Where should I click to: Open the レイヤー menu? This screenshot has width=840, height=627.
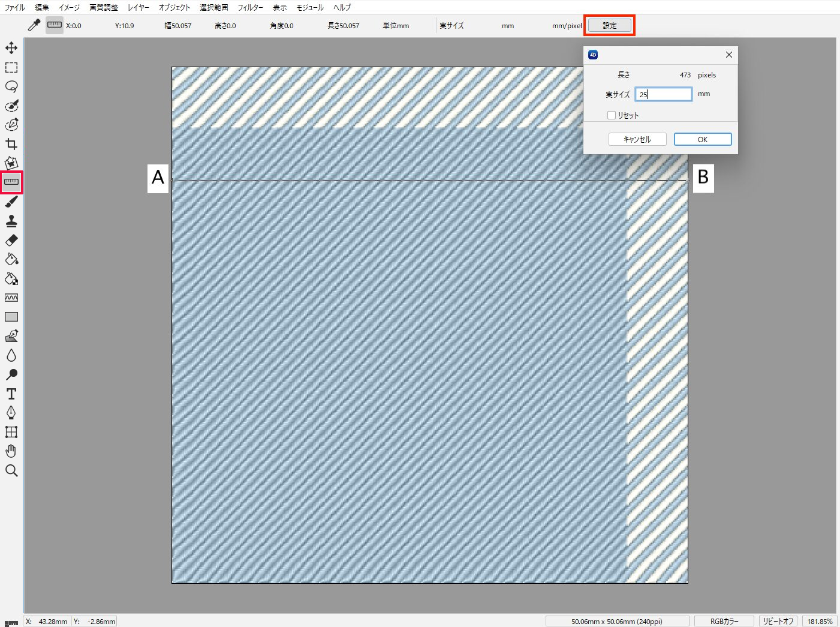click(139, 7)
